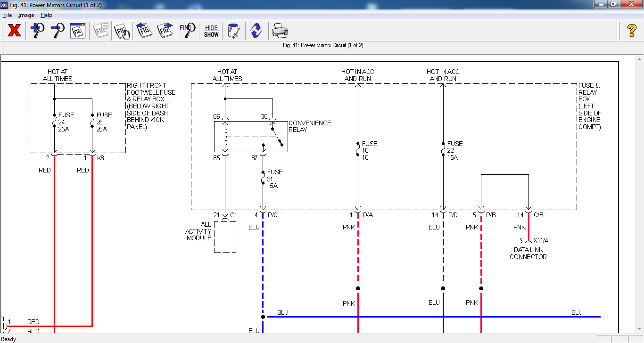Click the blue refresh arrows icon
Viewport: 644px width, 343px height.
point(256,31)
